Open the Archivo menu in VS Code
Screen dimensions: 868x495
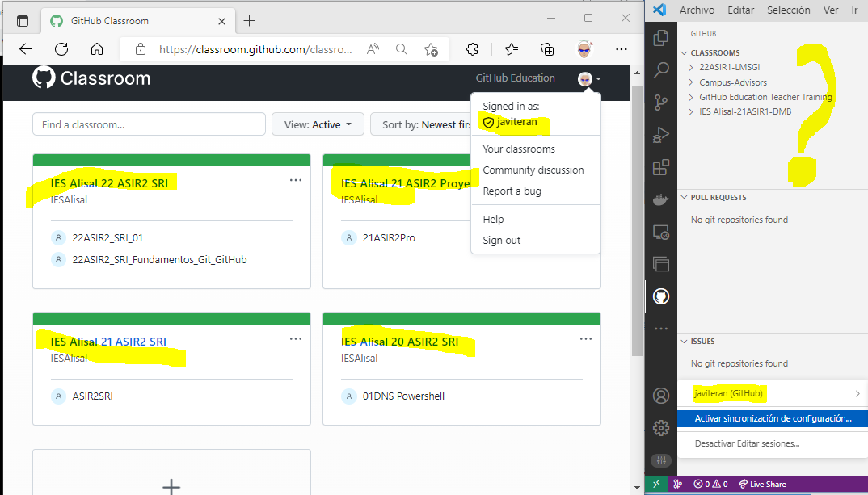point(697,10)
